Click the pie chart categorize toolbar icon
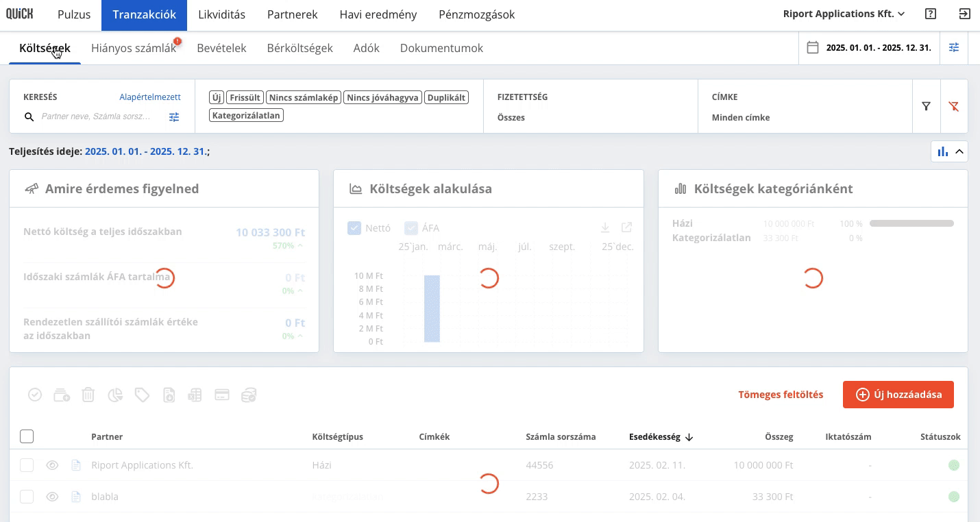Image resolution: width=980 pixels, height=522 pixels. (115, 395)
